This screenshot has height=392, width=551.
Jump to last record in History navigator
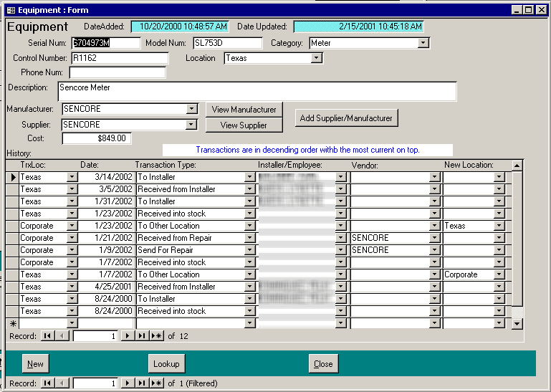(142, 335)
